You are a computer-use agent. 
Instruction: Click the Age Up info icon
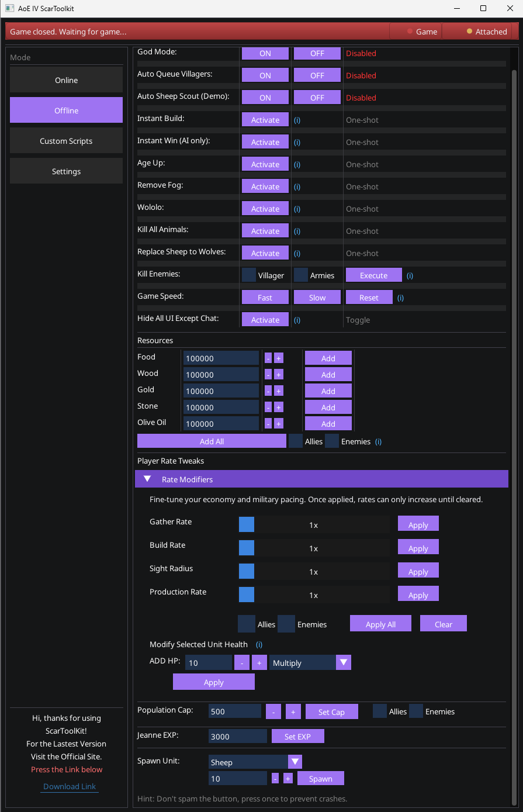(x=297, y=164)
